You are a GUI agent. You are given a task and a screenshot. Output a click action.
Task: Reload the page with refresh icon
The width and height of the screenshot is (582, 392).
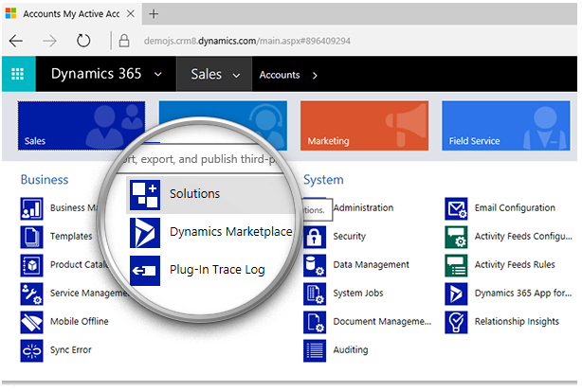pyautogui.click(x=83, y=41)
